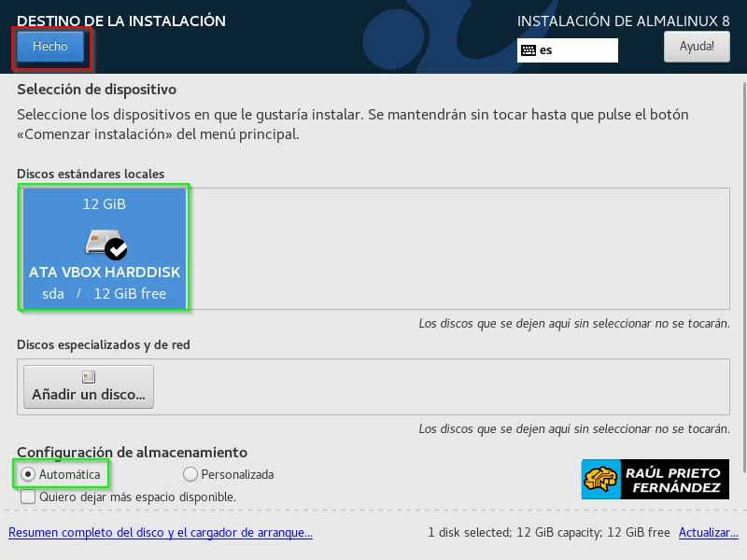The height and width of the screenshot is (560, 747).
Task: Click the keyboard icon beside the es layout
Action: (x=528, y=50)
